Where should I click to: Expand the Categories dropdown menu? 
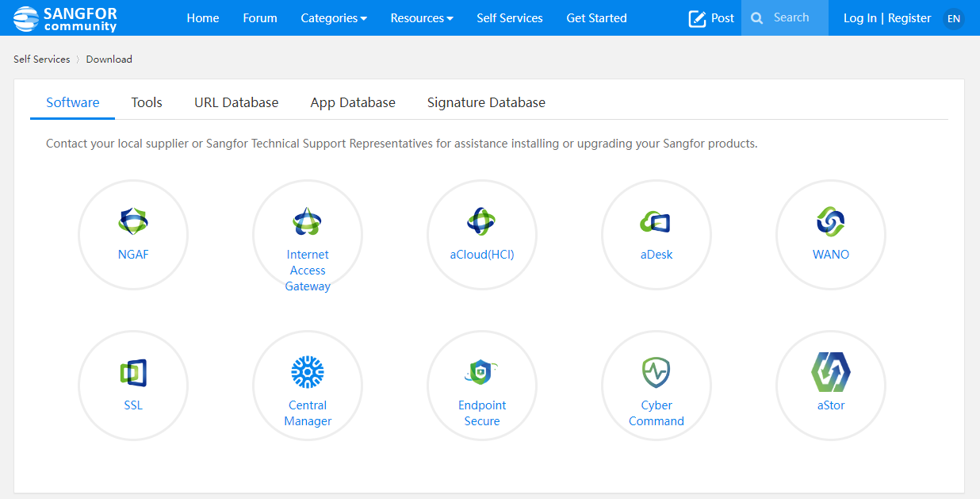point(334,18)
